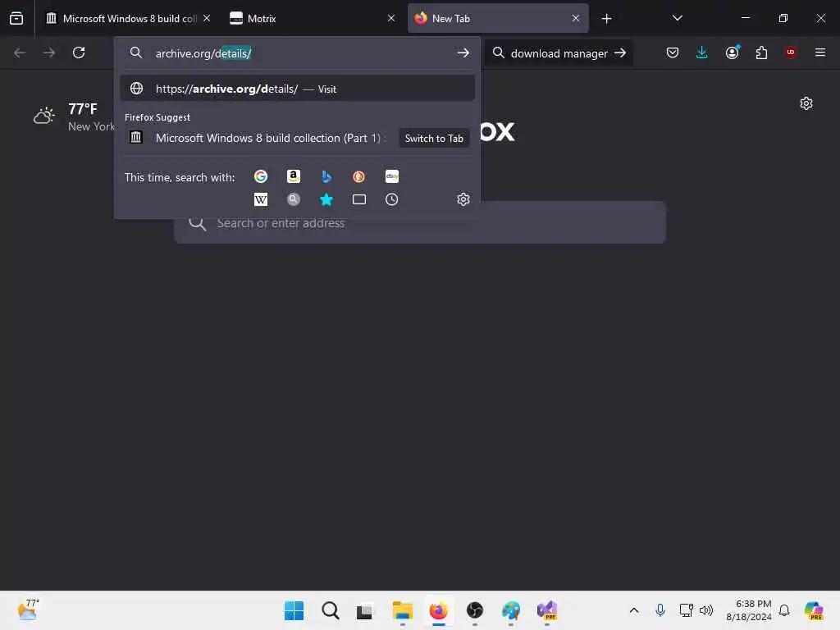
Task: Submit download manager search with arrow
Action: (x=620, y=52)
